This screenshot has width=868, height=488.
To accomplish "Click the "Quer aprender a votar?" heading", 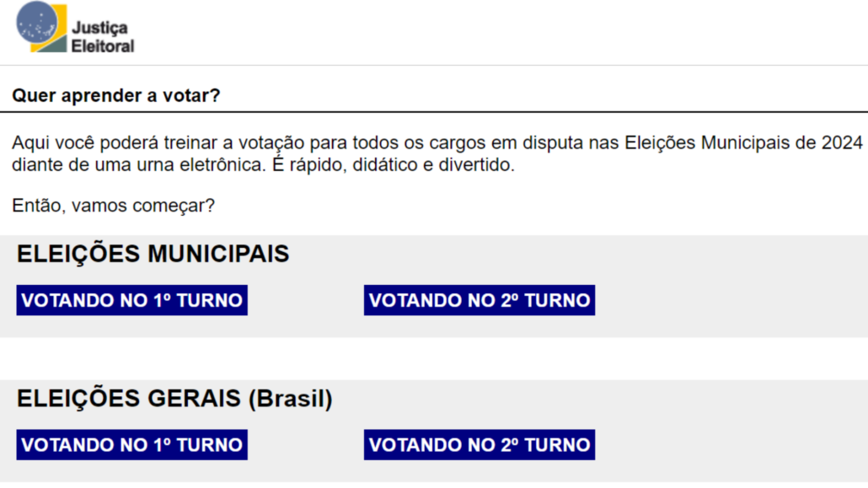I will 115,95.
